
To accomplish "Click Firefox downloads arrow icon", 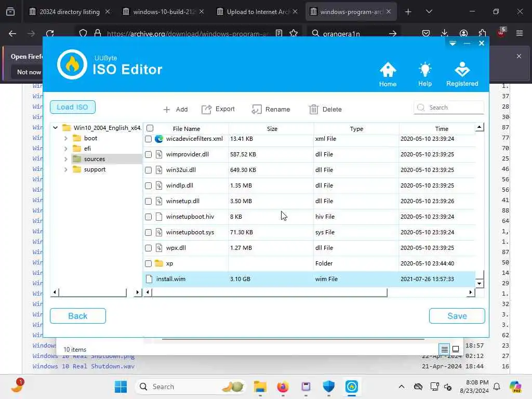I will point(445,33).
